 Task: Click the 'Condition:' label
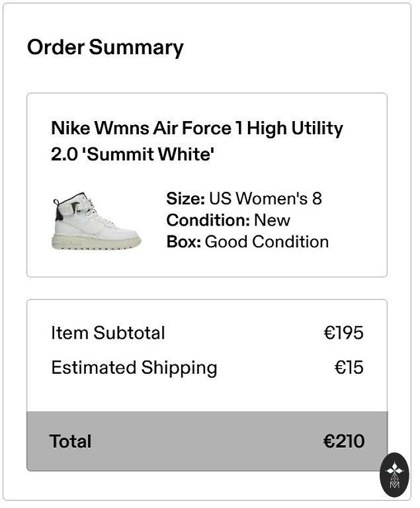pos(207,220)
